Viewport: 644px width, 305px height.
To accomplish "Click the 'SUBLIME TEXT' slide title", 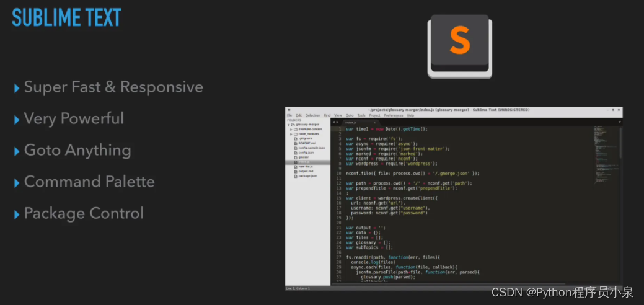I will pyautogui.click(x=66, y=18).
